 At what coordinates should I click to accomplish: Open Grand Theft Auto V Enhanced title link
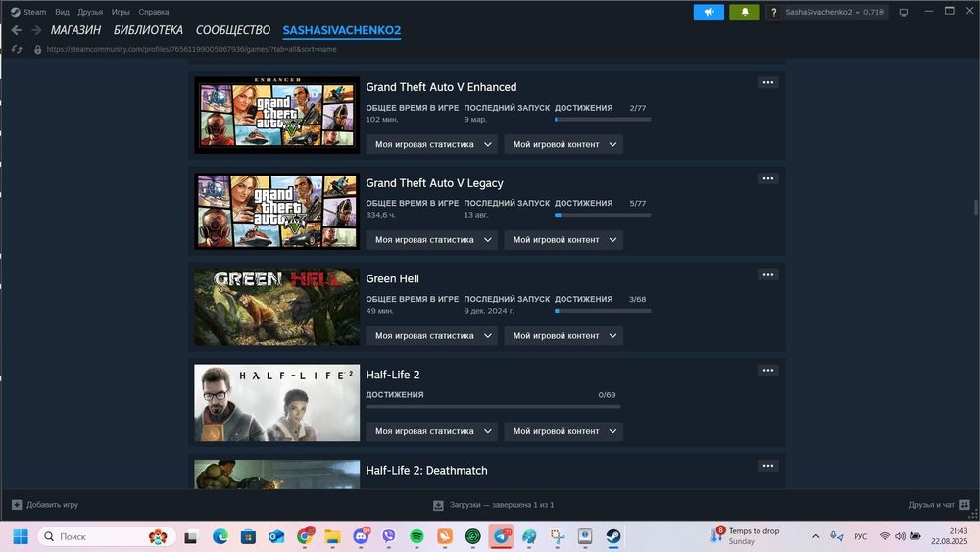click(441, 87)
